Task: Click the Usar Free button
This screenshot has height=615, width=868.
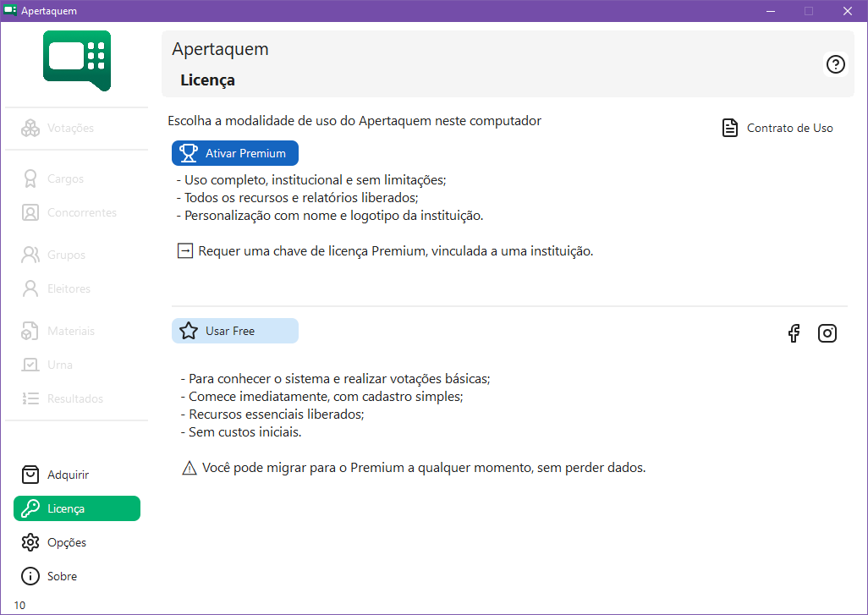Action: coord(234,331)
